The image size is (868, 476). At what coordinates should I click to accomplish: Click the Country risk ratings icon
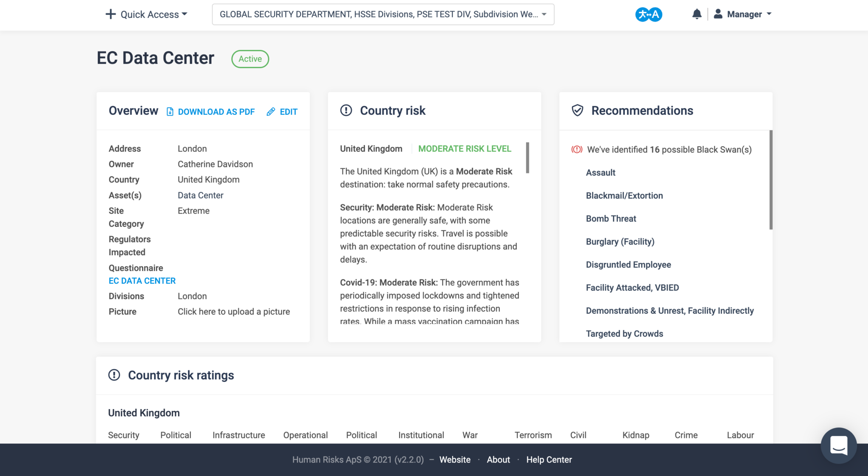coord(114,375)
